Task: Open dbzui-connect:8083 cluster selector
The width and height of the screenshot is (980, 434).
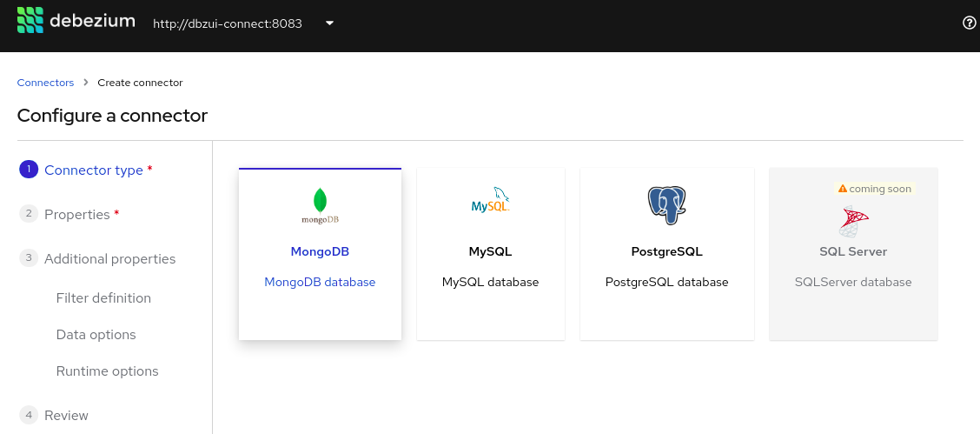Action: 228,23
